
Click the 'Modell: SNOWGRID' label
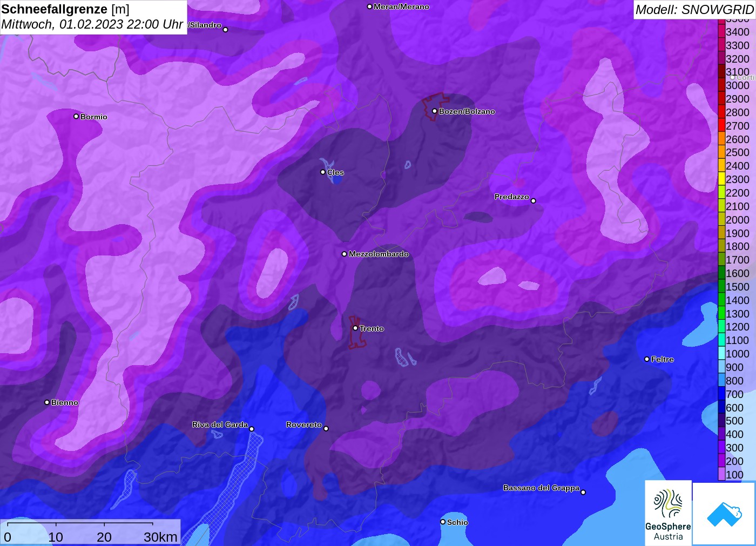click(694, 10)
